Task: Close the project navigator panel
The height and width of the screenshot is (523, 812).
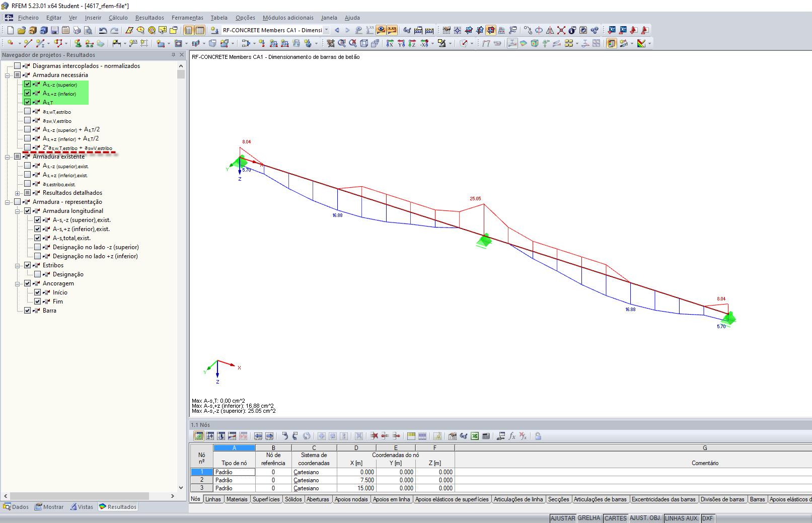Action: (x=182, y=55)
